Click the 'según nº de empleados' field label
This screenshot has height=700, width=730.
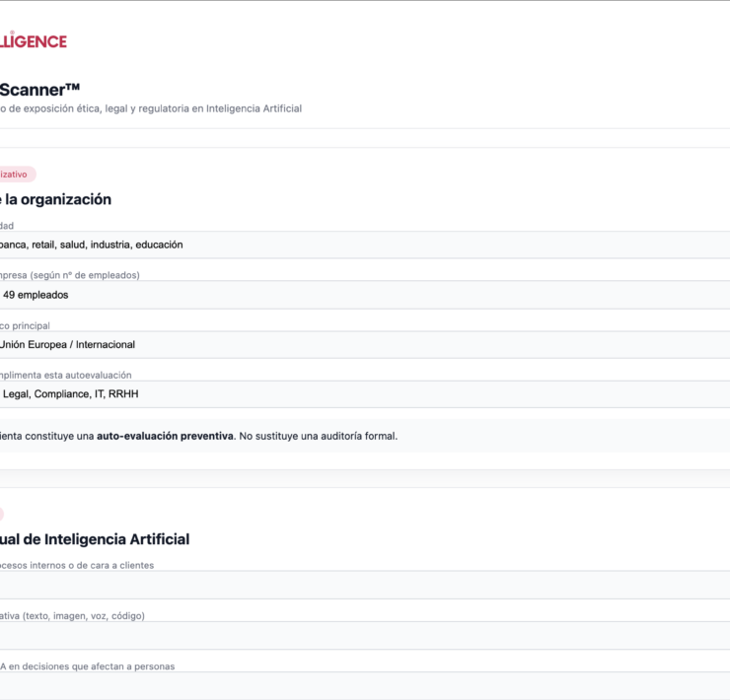[x=69, y=275]
